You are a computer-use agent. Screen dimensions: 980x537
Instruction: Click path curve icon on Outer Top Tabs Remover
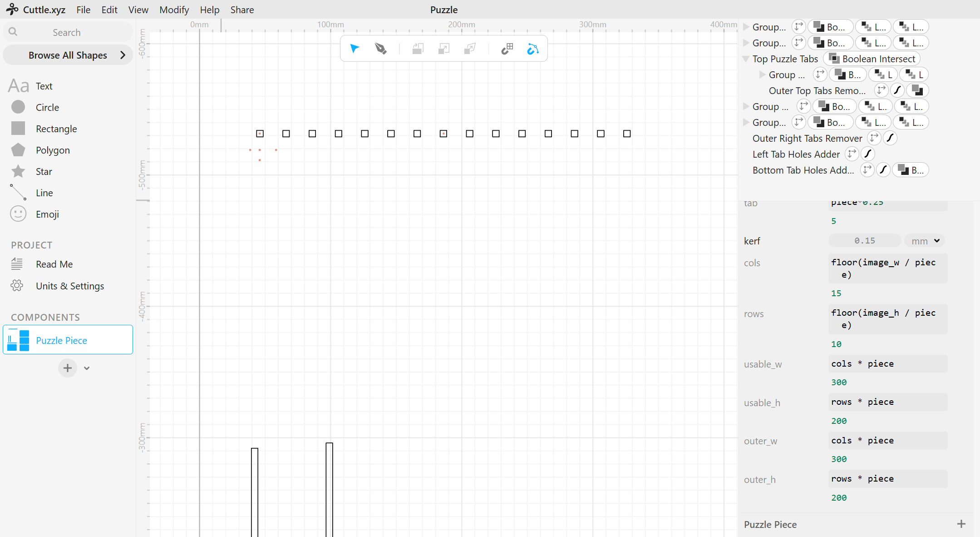(897, 90)
